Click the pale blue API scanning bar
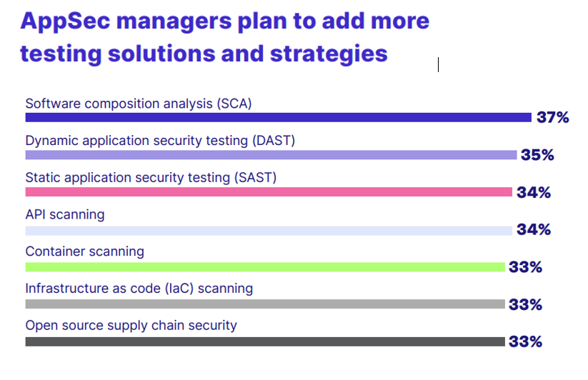 point(269,231)
